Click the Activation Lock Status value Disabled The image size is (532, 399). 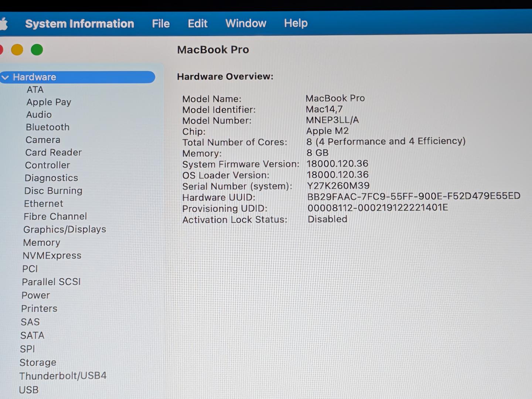pos(327,219)
